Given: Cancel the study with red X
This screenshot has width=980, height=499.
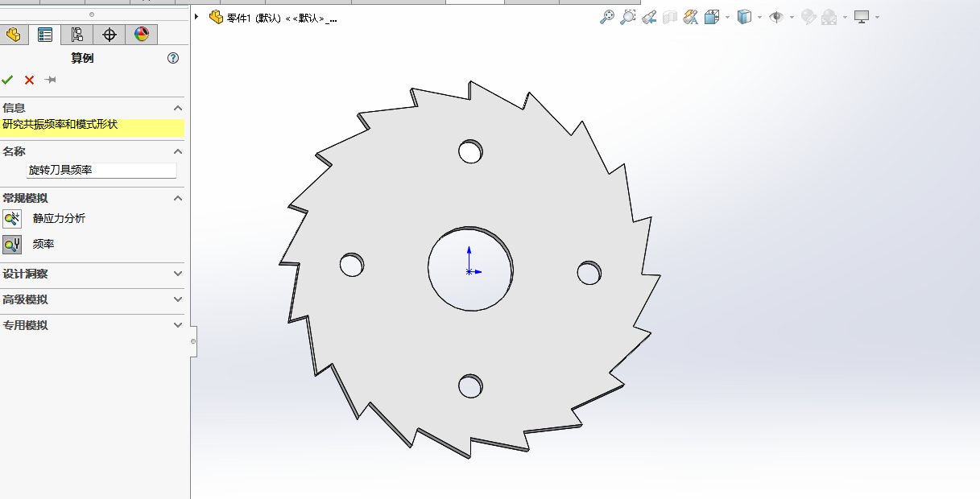Looking at the screenshot, I should coord(29,80).
